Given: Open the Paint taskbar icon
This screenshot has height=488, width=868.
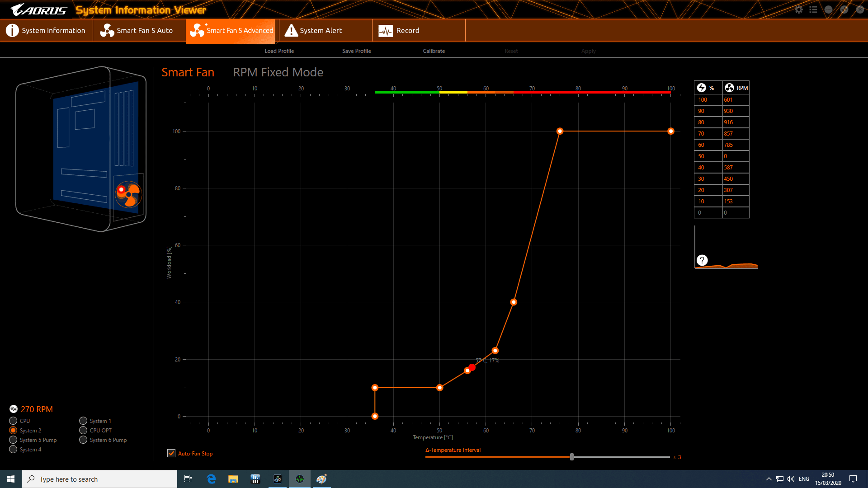Looking at the screenshot, I should pos(322,479).
